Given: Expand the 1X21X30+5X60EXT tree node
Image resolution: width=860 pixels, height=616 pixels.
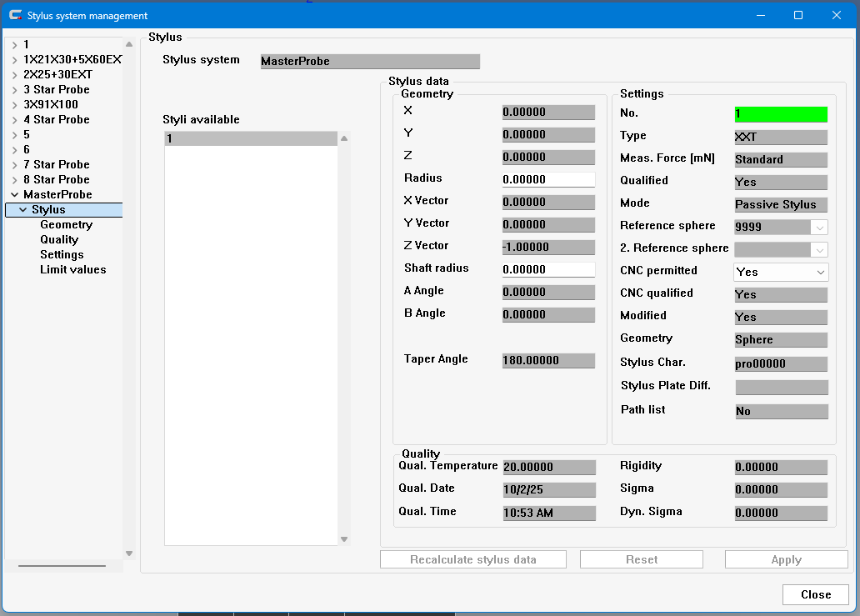Looking at the screenshot, I should pyautogui.click(x=14, y=60).
